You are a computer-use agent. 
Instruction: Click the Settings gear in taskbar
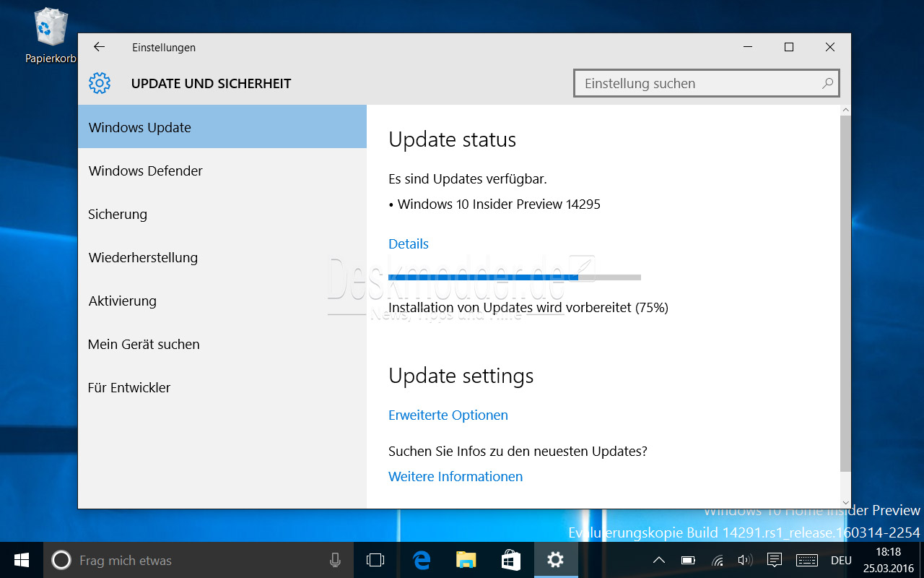coord(555,560)
